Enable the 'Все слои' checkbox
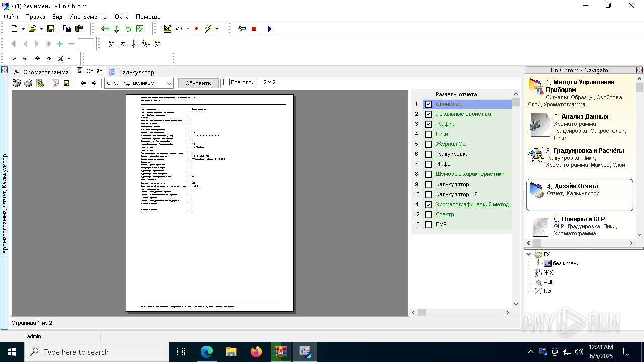The width and height of the screenshot is (644, 362). click(226, 82)
